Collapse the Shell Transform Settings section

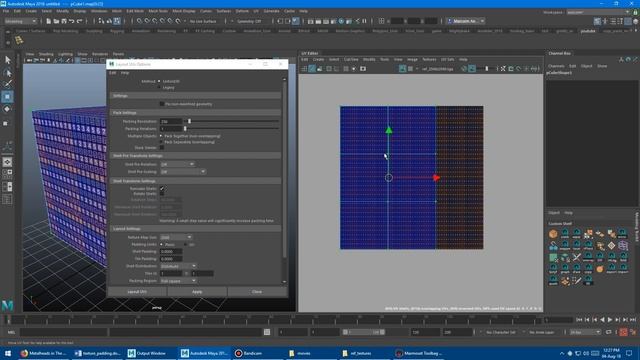click(196, 181)
